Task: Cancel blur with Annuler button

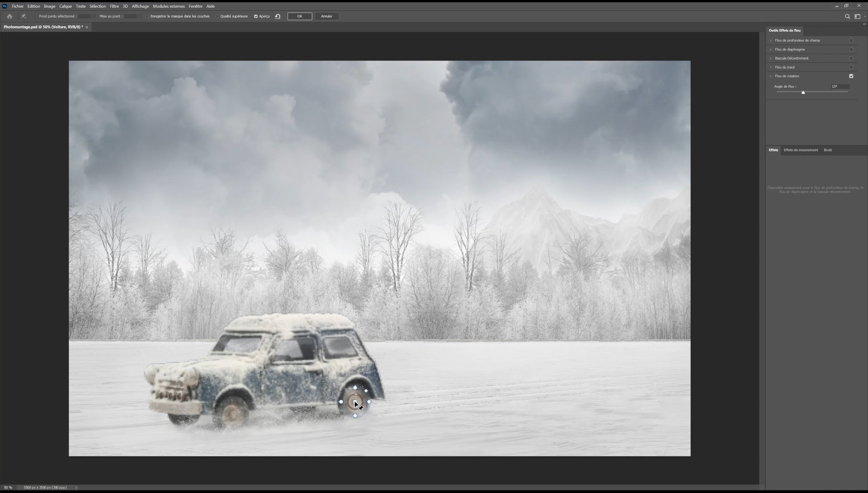Action: [326, 16]
